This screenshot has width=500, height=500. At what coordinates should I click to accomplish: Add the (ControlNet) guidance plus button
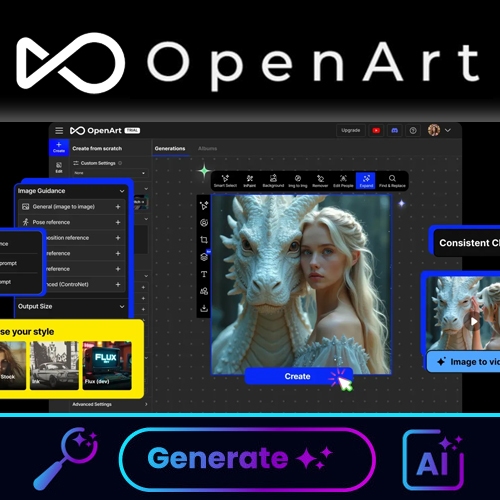[x=118, y=284]
